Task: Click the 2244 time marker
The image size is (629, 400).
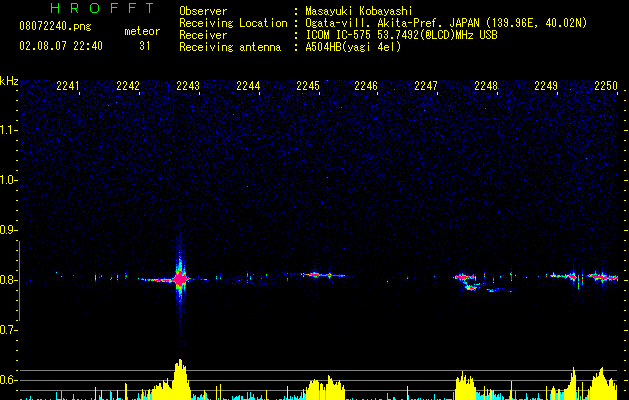Action: tap(248, 86)
